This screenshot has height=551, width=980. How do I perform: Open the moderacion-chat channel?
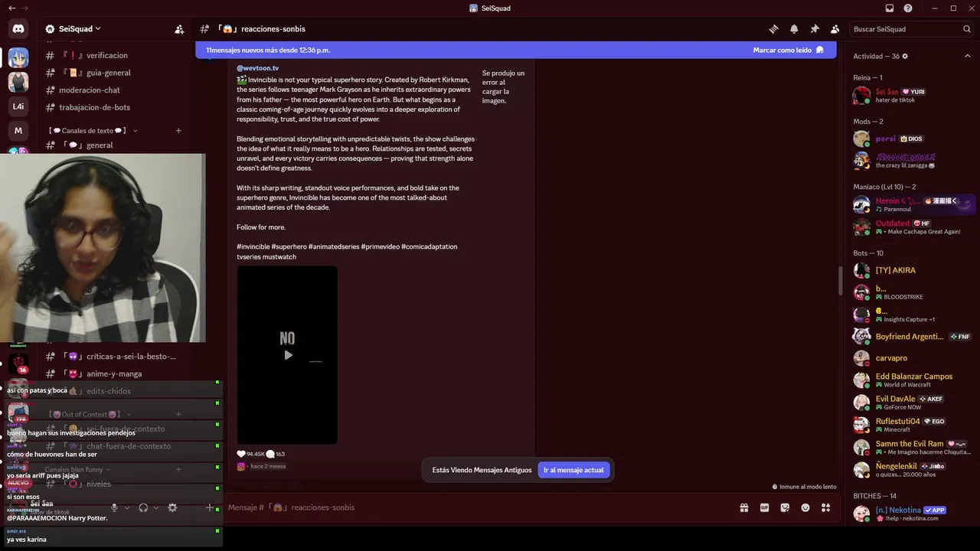click(x=115, y=90)
